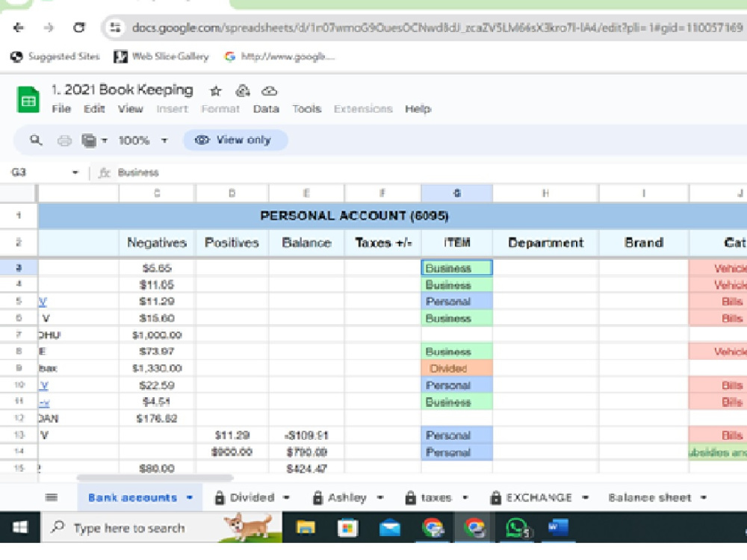Expand Bank accounts tab dropdown arrow

(x=190, y=497)
